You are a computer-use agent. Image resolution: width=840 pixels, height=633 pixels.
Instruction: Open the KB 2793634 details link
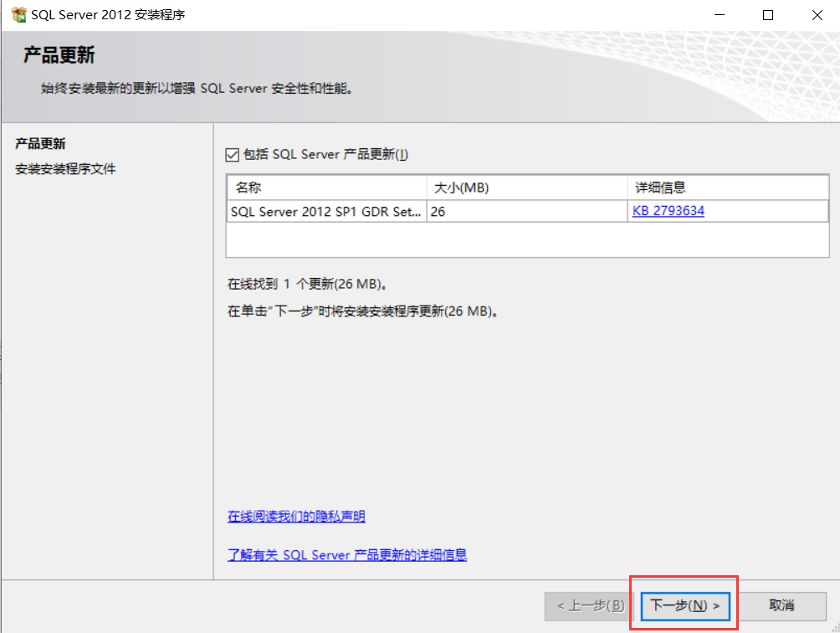coord(668,211)
